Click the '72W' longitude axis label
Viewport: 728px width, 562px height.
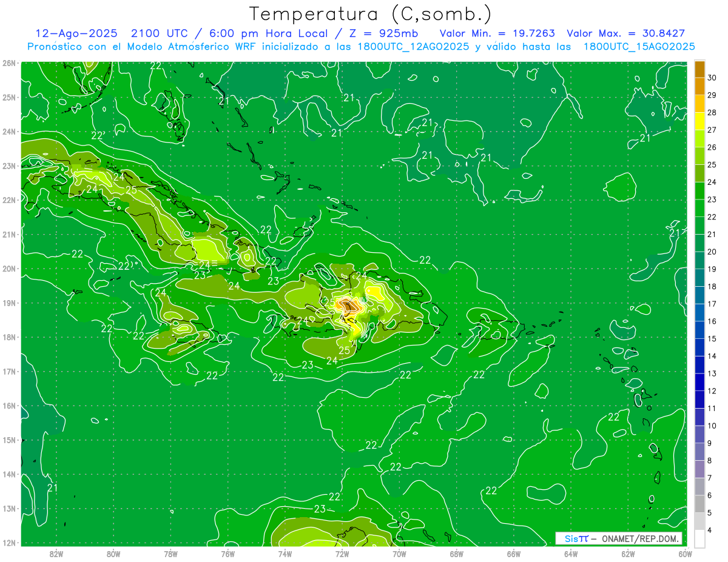(342, 554)
